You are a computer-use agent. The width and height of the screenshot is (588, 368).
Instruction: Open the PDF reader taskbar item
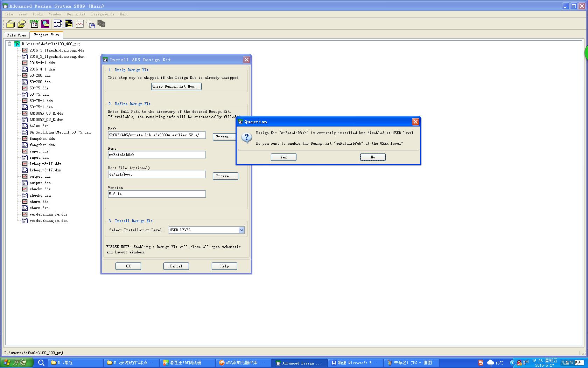click(187, 363)
